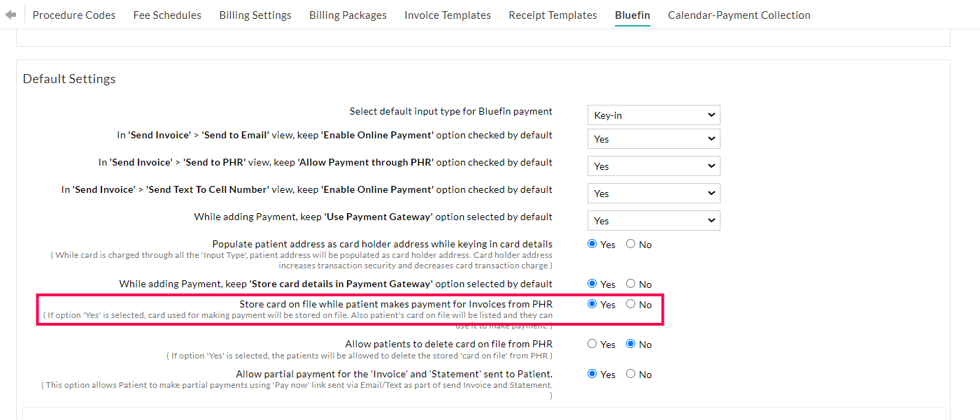Viewport: 980px width, 420px height.
Task: Go to Billing Settings
Action: [x=255, y=15]
